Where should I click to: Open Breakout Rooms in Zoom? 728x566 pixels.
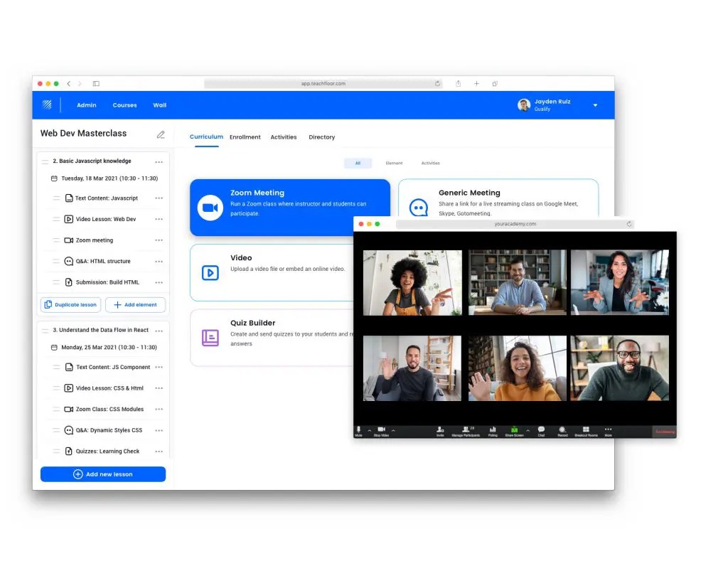586,432
